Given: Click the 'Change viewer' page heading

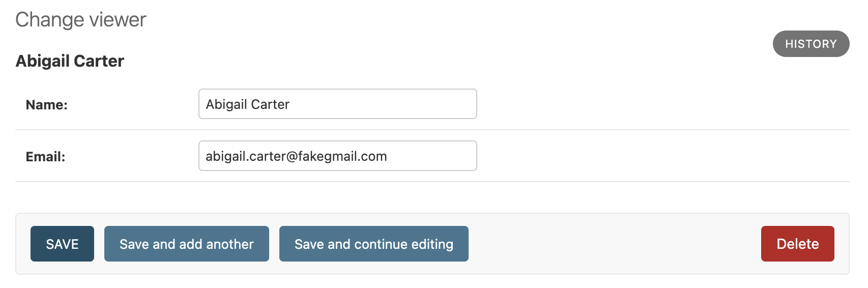Looking at the screenshot, I should pos(81,20).
